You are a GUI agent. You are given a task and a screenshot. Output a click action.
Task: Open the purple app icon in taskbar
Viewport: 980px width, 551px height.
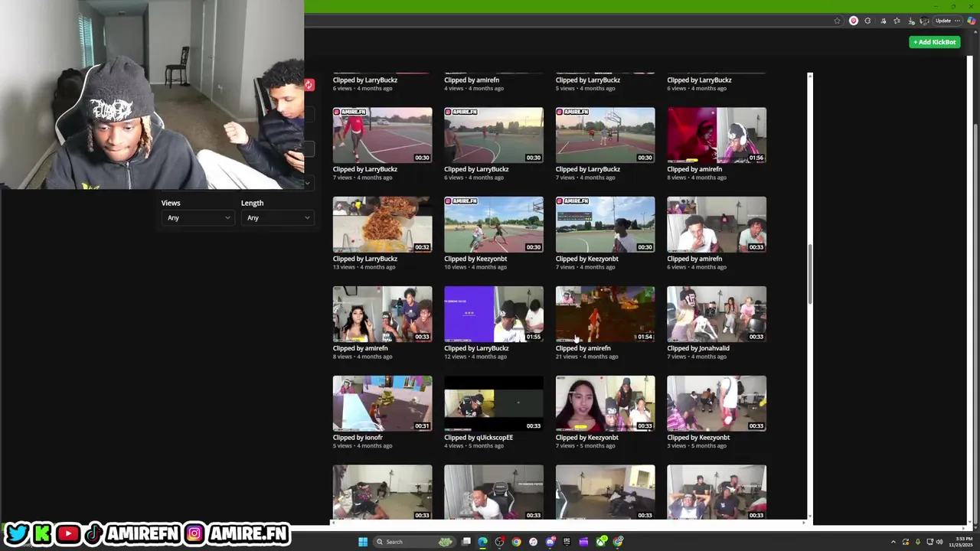583,542
